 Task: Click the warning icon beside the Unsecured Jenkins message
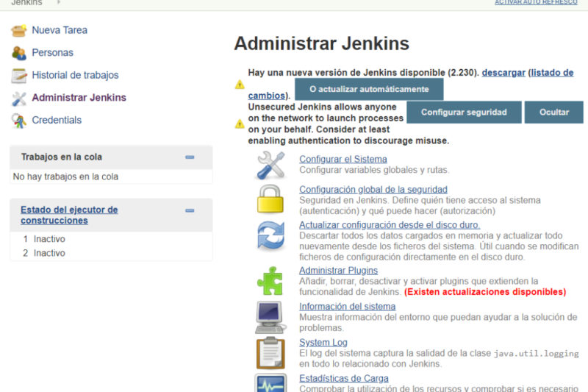[x=240, y=124]
